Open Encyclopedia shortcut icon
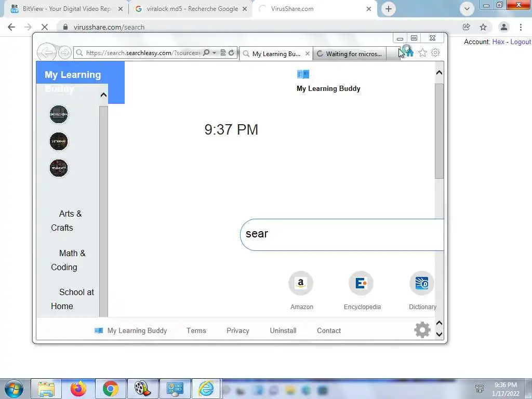 click(x=361, y=283)
